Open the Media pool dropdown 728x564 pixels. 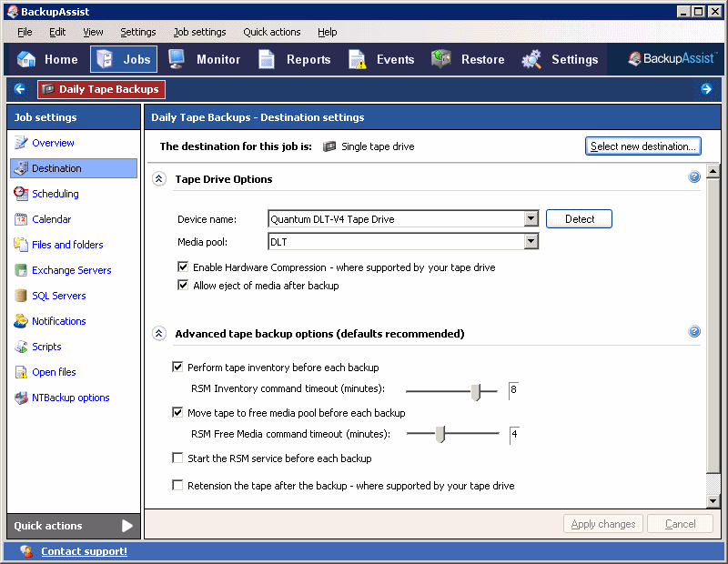[x=531, y=241]
